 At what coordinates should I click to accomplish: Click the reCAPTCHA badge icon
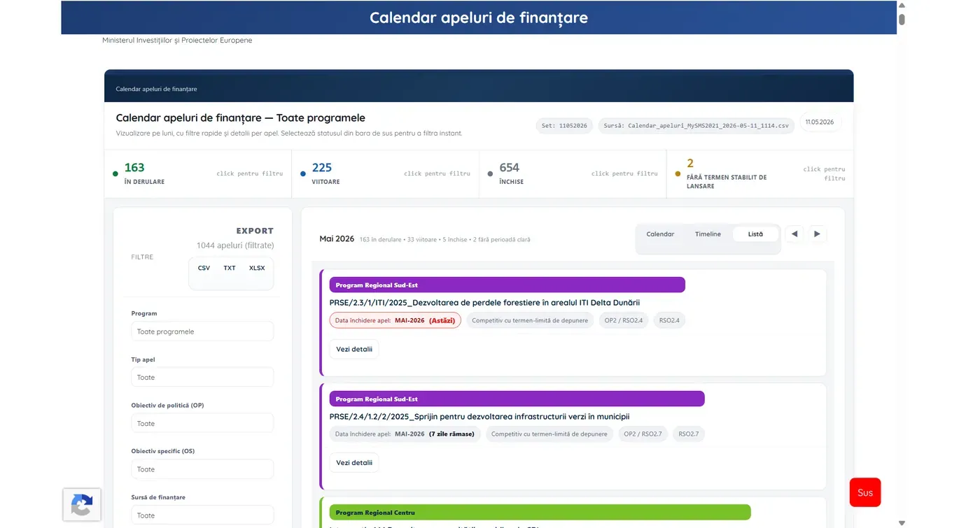click(x=82, y=504)
